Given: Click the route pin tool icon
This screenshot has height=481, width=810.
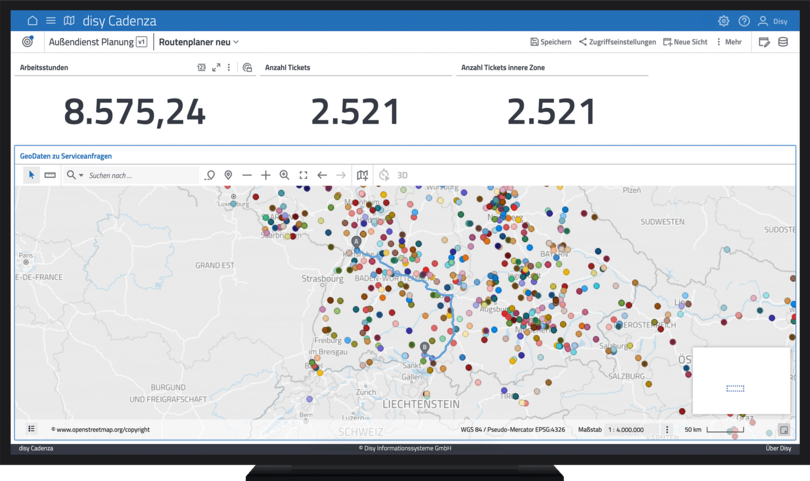Looking at the screenshot, I should tap(210, 175).
